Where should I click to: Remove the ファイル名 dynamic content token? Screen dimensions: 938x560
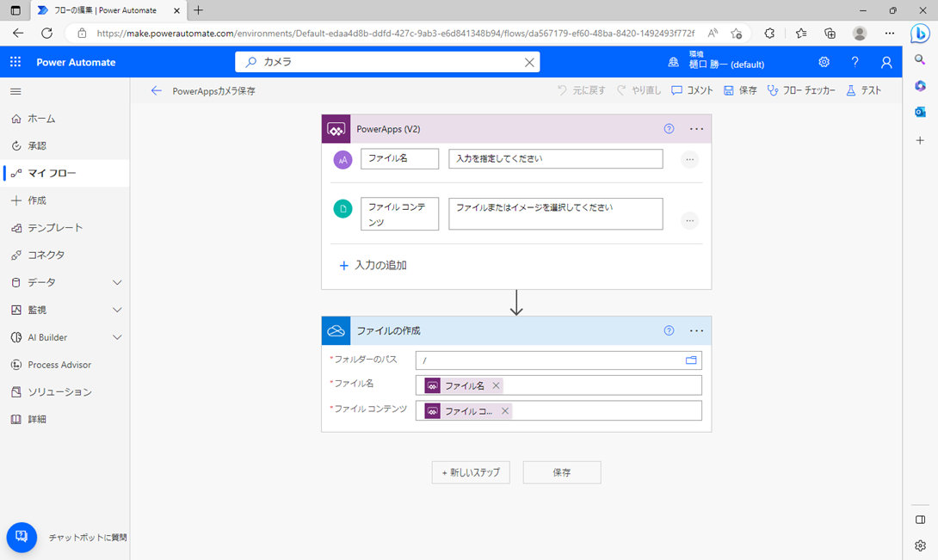[496, 386]
